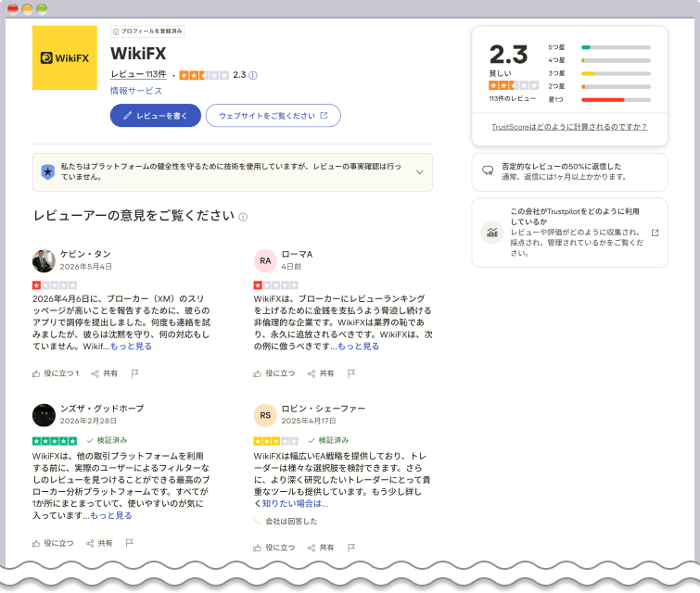Click the large 2.3 TrustScore number
This screenshot has width=700, height=593.
pos(508,55)
